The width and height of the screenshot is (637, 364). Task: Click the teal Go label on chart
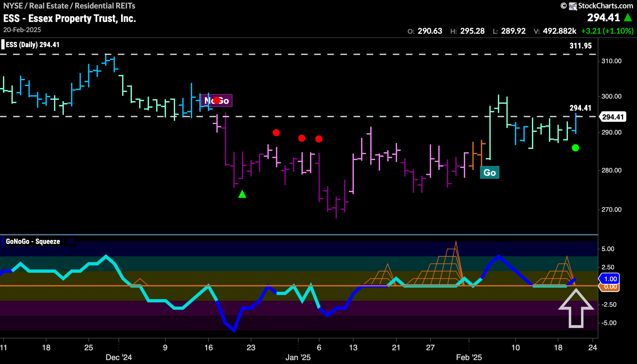click(x=489, y=173)
